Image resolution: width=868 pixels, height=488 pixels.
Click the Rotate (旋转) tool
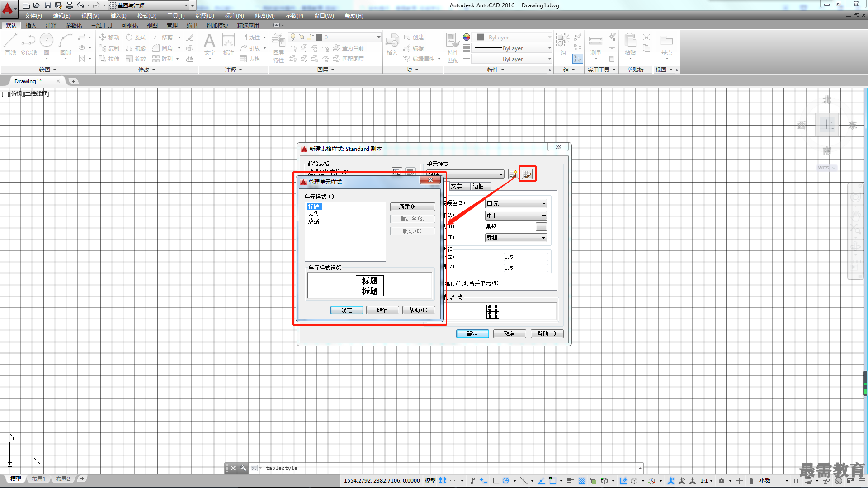tap(136, 37)
